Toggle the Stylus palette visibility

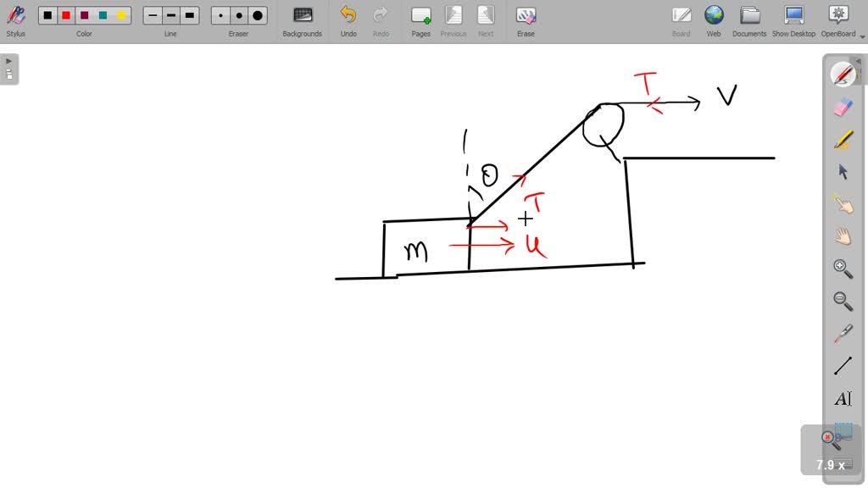pyautogui.click(x=15, y=20)
